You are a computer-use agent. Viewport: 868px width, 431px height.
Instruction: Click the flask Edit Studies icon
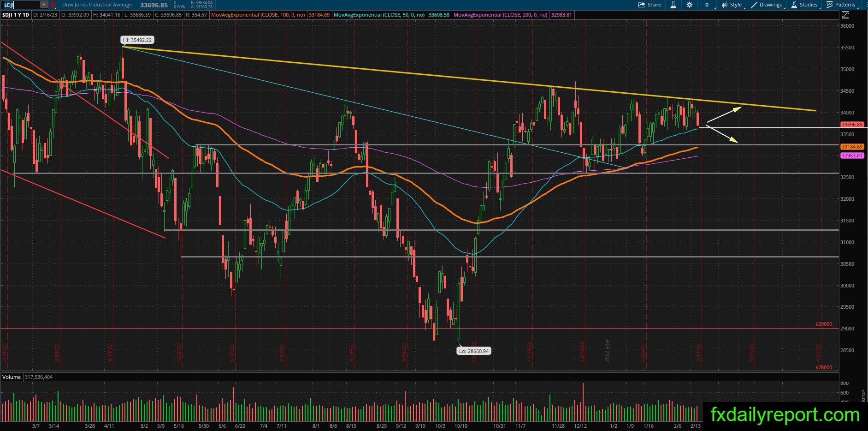point(673,5)
